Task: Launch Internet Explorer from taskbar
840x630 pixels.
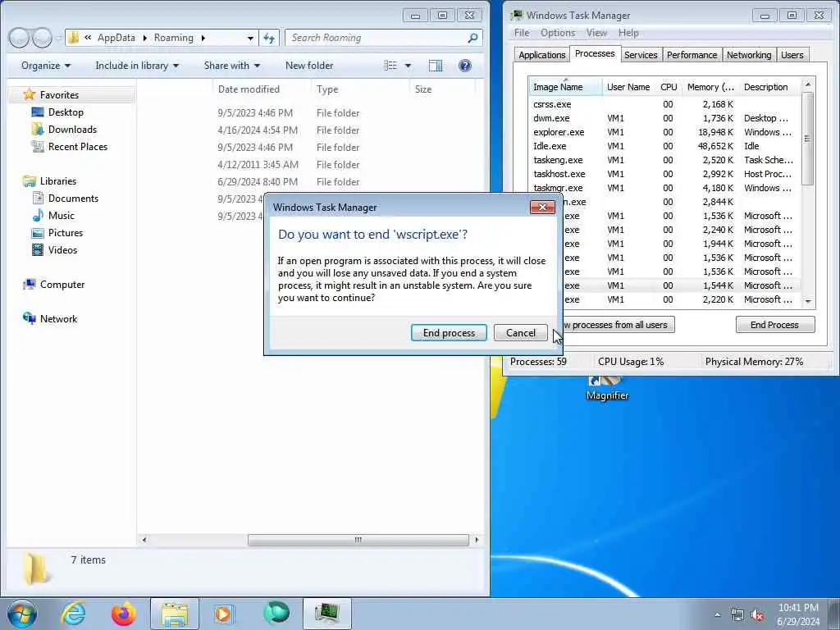Action: [x=73, y=614]
